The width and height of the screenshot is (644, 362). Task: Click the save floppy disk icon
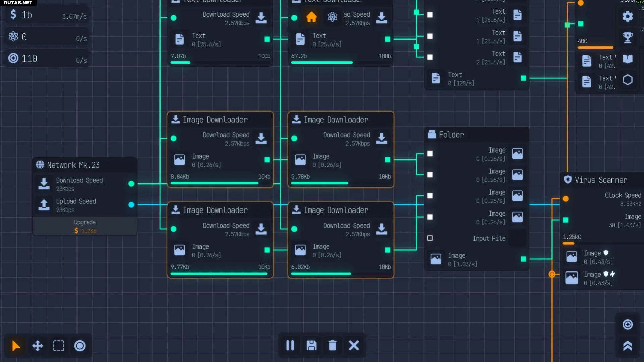[x=311, y=345]
